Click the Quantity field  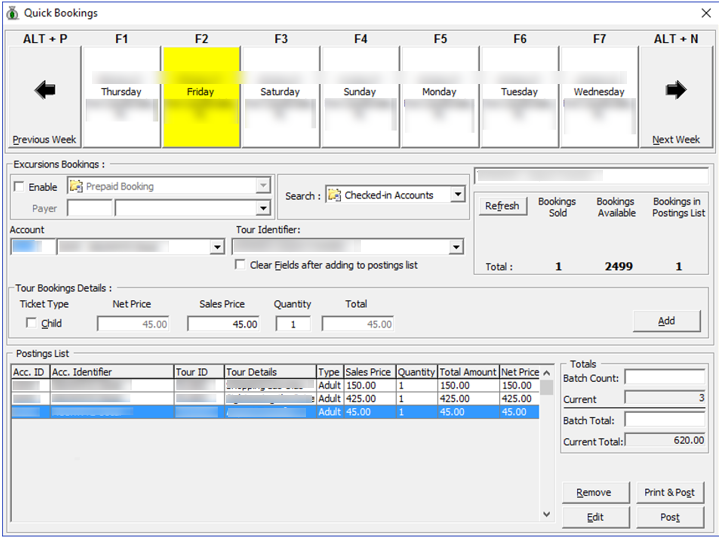pyautogui.click(x=293, y=324)
